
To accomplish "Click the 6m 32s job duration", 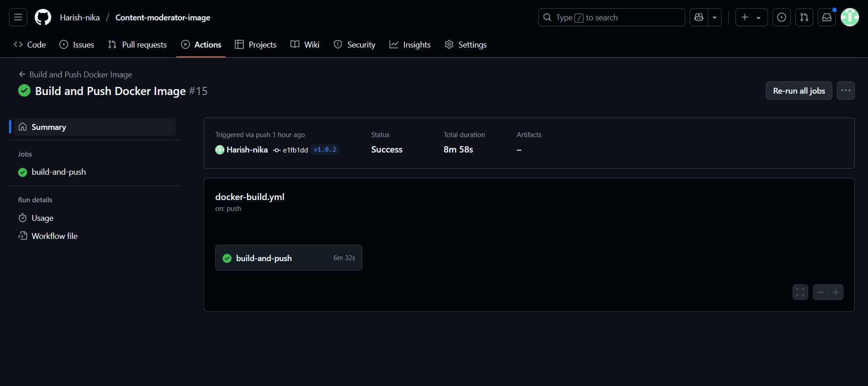I will pyautogui.click(x=344, y=258).
